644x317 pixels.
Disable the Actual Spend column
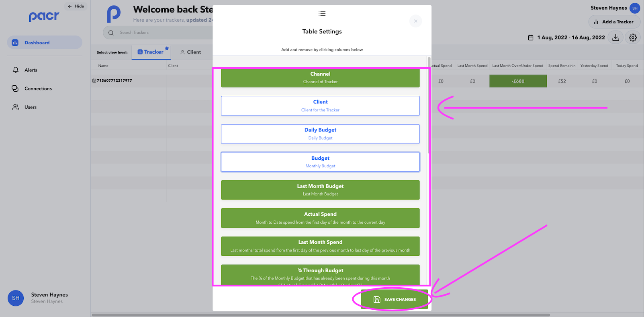coord(320,218)
